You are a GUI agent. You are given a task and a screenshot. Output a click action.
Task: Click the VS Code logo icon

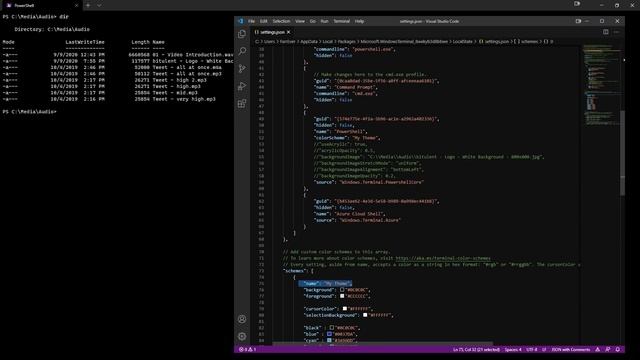click(240, 21)
